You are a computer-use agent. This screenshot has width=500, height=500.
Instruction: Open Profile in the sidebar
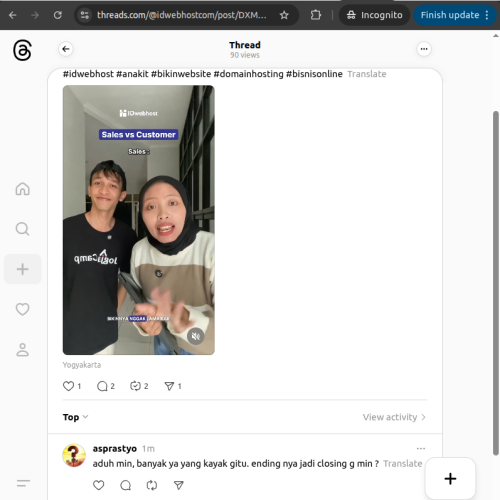point(22,350)
